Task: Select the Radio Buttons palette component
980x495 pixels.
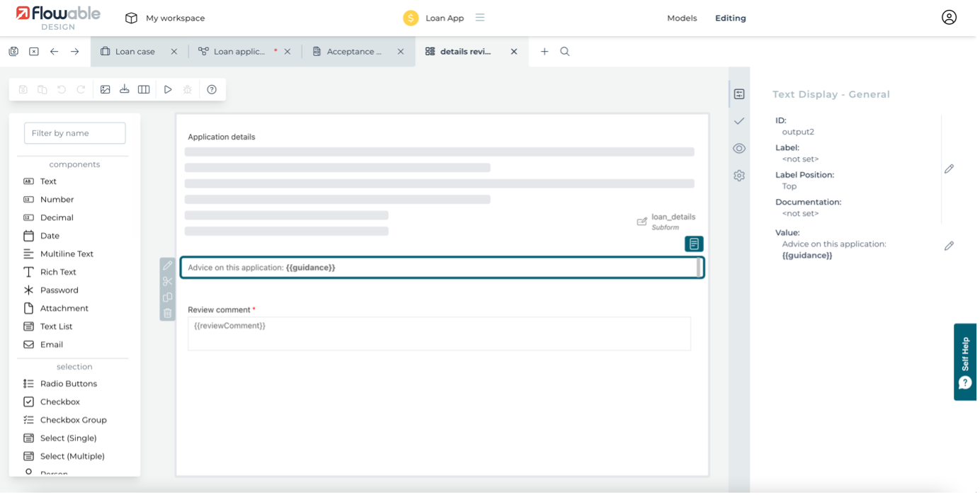Action: pyautogui.click(x=68, y=384)
